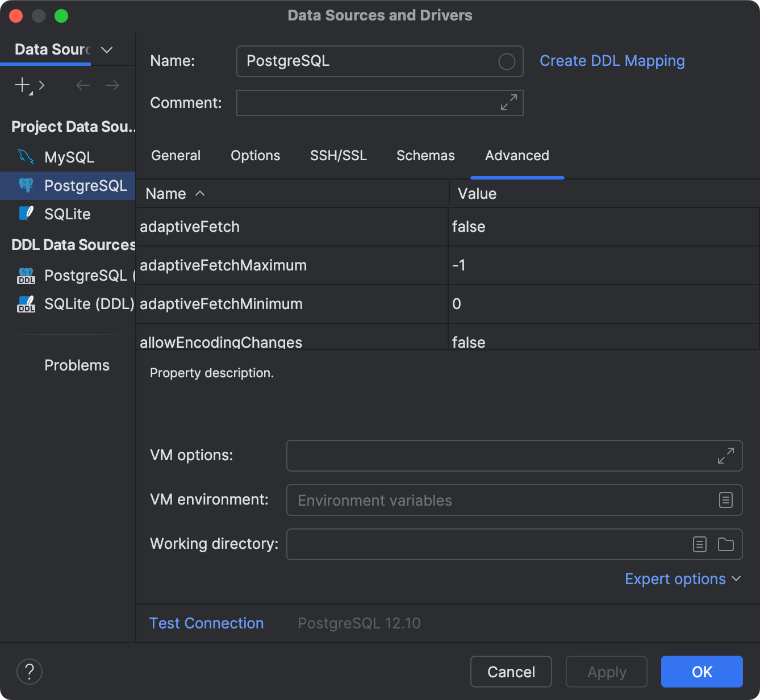The image size is (760, 700).
Task: Expand the Comment field using its arrow icon
Action: pyautogui.click(x=508, y=103)
